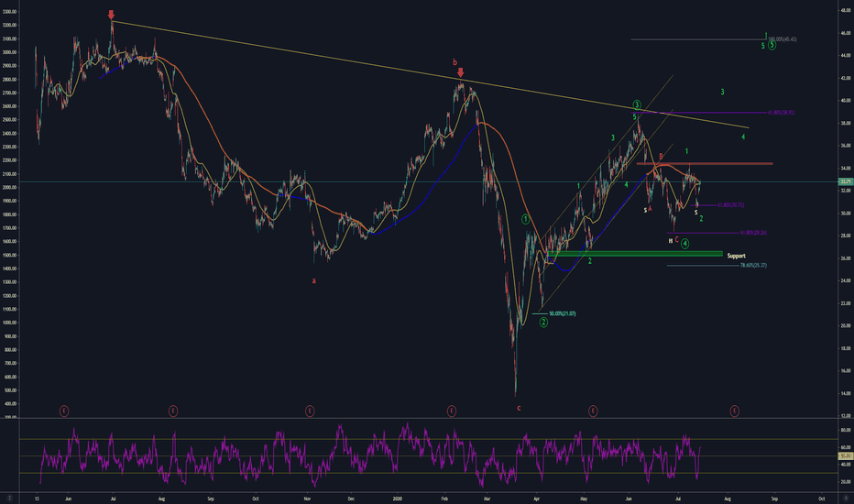Click the current price label 33.29 on price axis
Viewport: 854px width, 504px height.
pyautogui.click(x=845, y=181)
